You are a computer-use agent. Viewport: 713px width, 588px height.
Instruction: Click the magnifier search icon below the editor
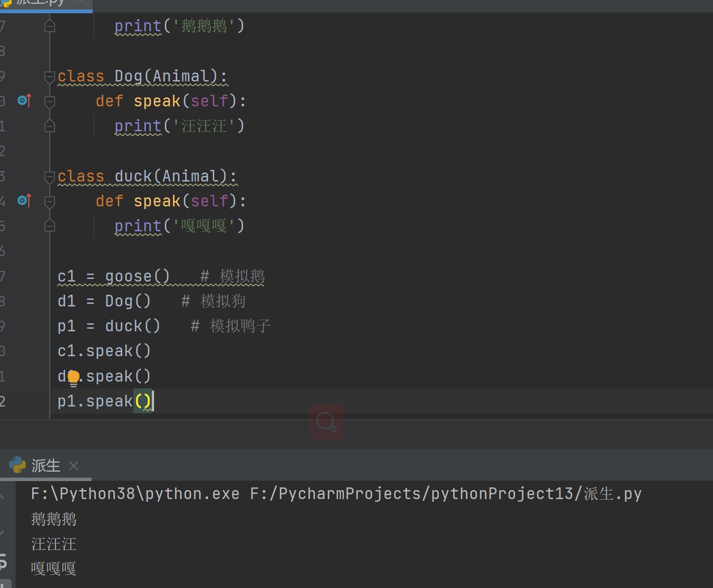326,422
